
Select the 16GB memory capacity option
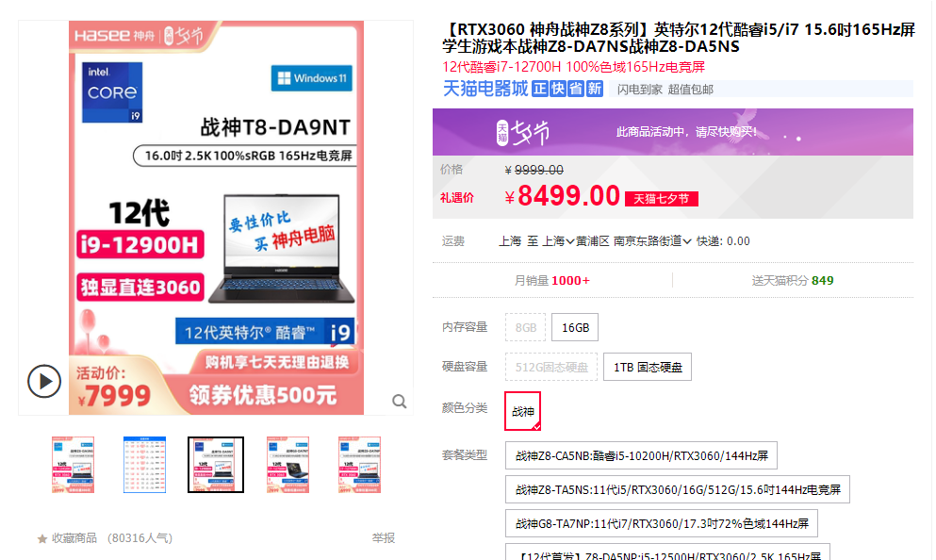point(573,326)
